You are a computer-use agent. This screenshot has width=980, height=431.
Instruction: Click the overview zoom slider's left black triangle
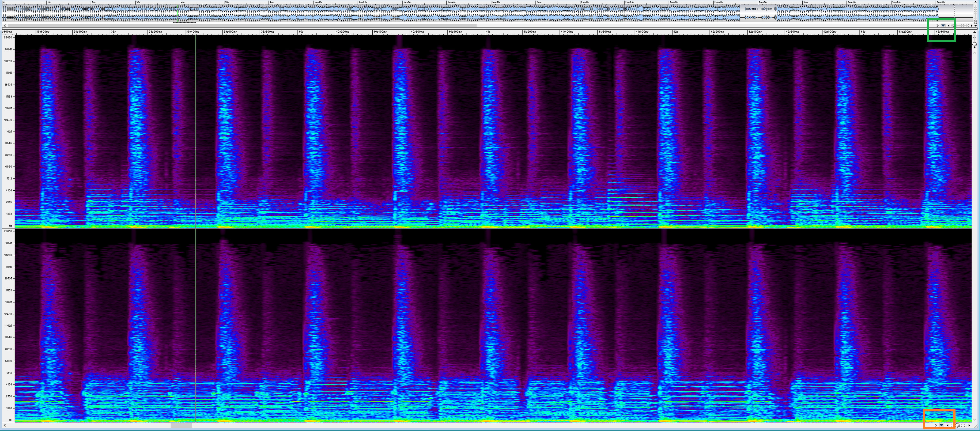[x=948, y=26]
